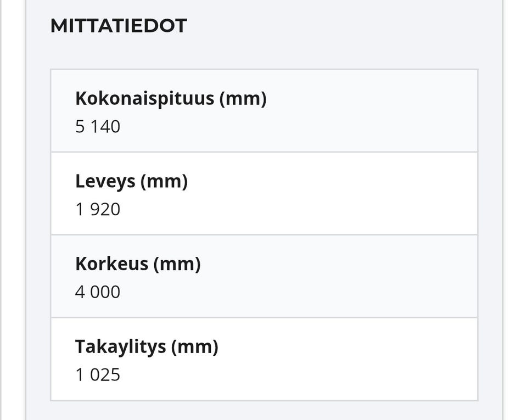
Task: Click the word Kokonaispituus in the first row
Action: (x=144, y=99)
